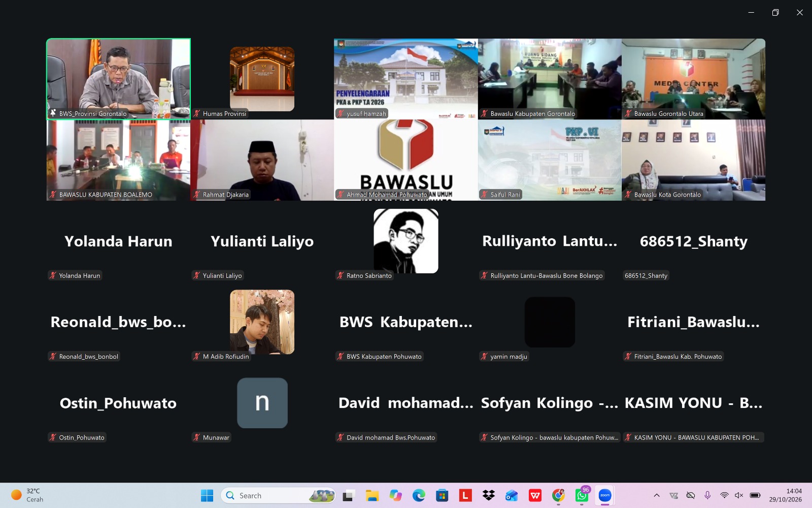Click the large Yulianti Laliyo name tile
812x508 pixels.
click(x=262, y=241)
